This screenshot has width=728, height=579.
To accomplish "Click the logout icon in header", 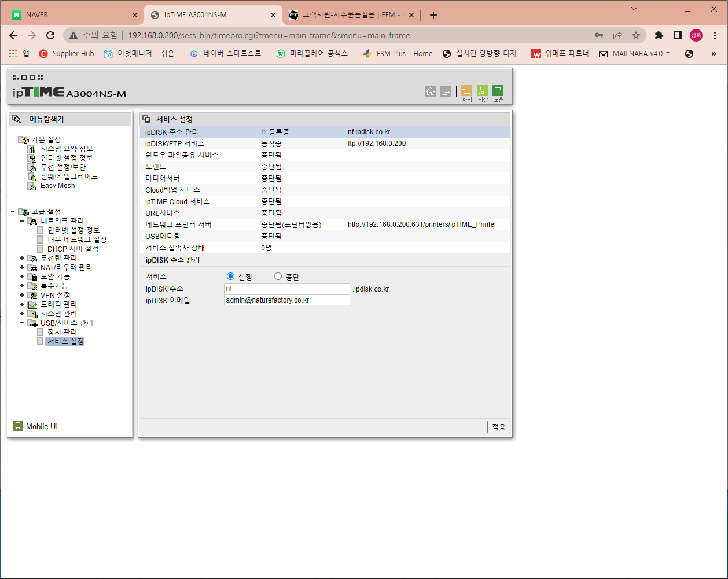I will pyautogui.click(x=446, y=91).
